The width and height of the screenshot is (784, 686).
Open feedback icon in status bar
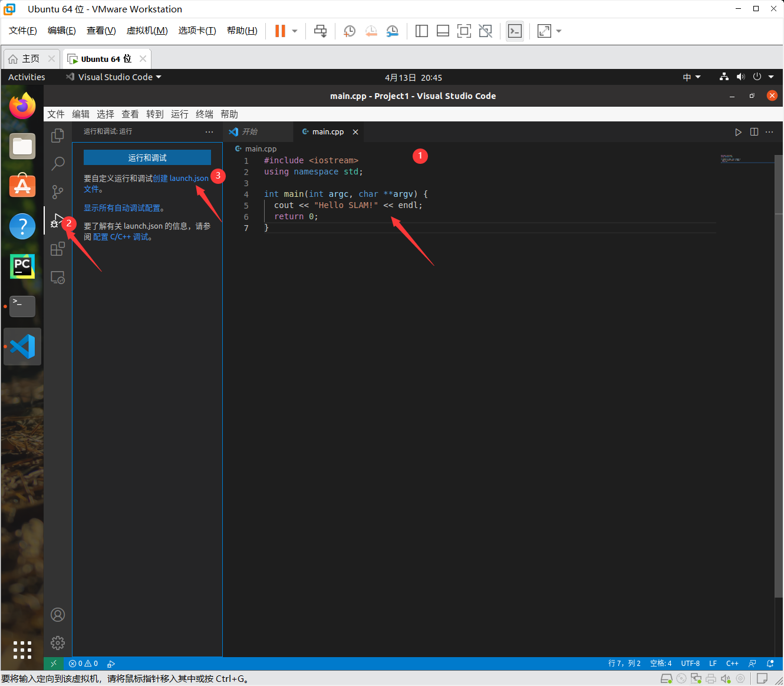752,664
